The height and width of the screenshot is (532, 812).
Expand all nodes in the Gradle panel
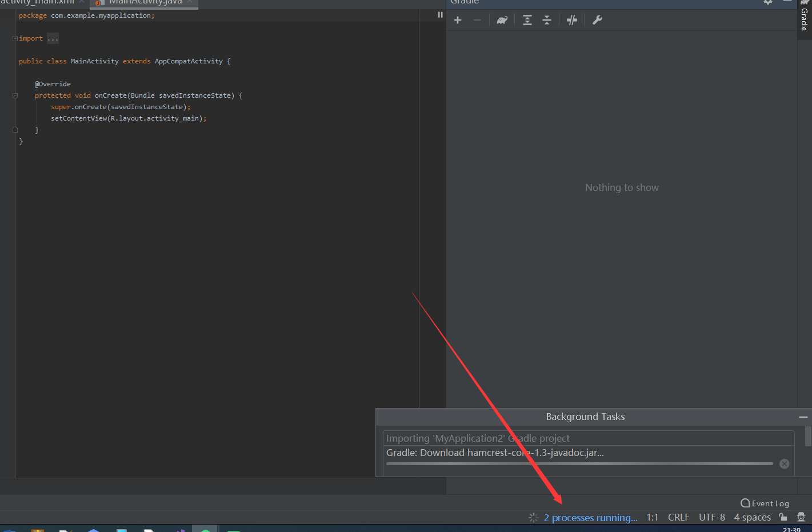[x=527, y=20]
